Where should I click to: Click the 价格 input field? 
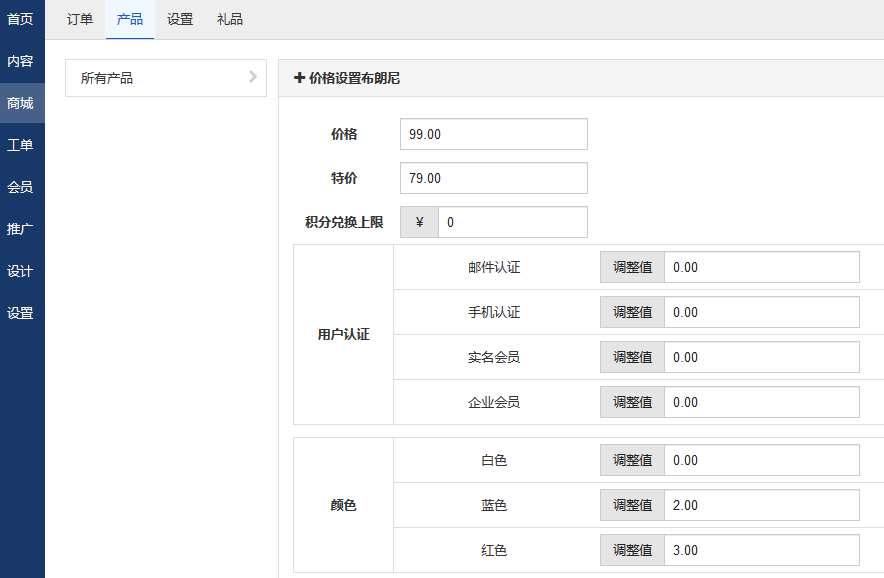(493, 134)
